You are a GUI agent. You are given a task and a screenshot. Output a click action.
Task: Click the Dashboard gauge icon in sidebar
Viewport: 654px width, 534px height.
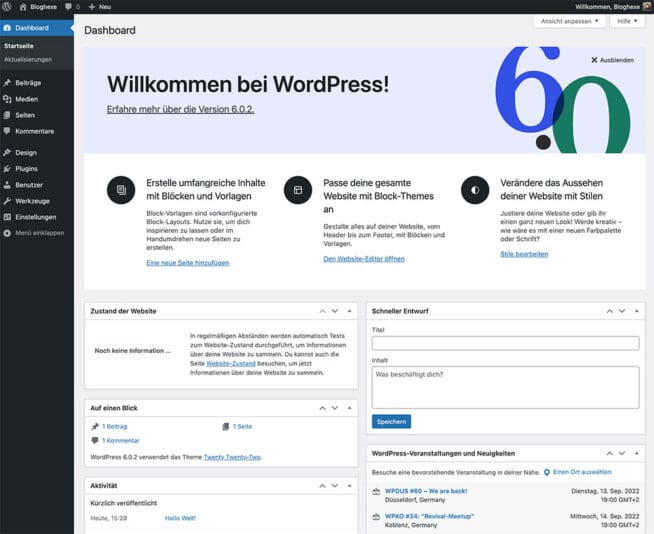click(x=7, y=28)
